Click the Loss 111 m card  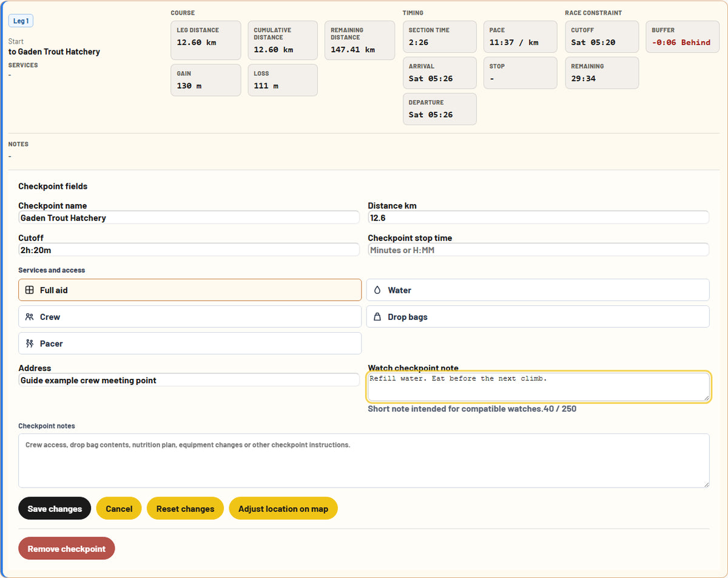[283, 80]
